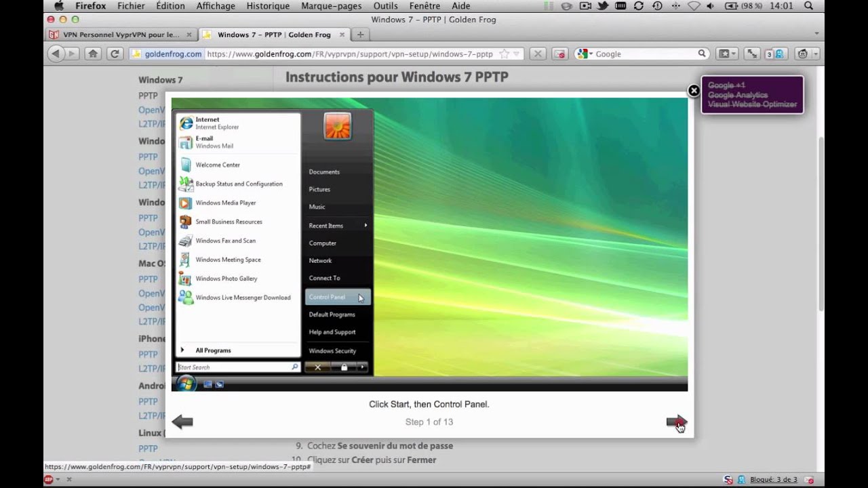868x488 pixels.
Task: Reload the page with the refresh icon
Action: [115, 54]
